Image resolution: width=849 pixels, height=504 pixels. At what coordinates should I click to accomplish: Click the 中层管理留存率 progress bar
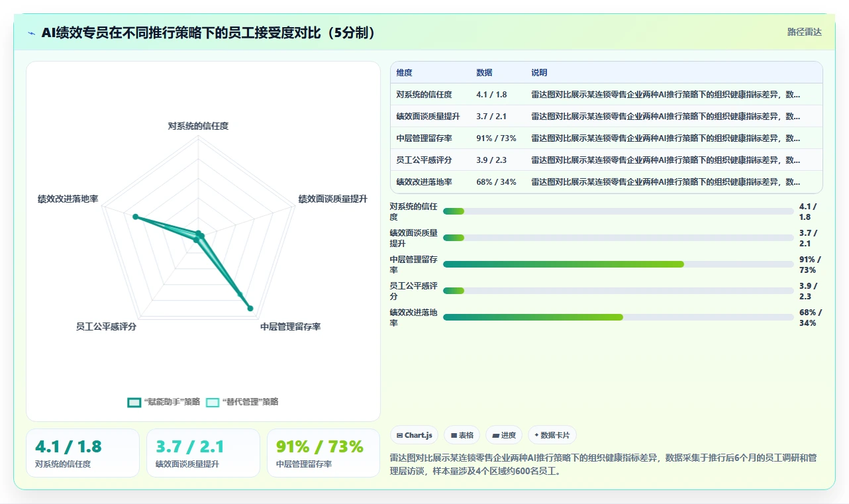tap(618, 264)
